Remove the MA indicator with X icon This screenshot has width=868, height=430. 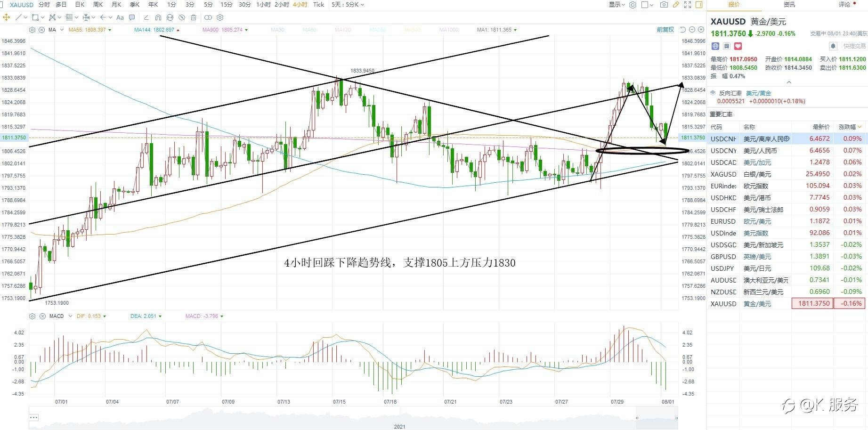41,30
